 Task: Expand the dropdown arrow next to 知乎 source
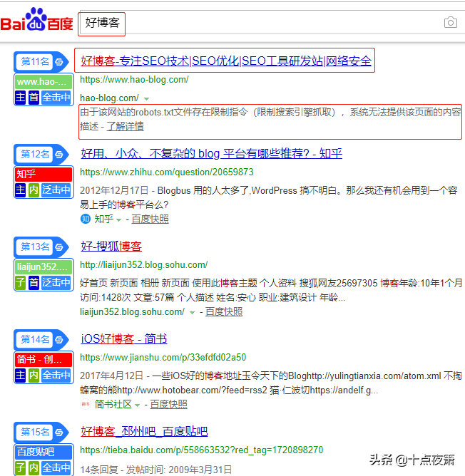119,219
